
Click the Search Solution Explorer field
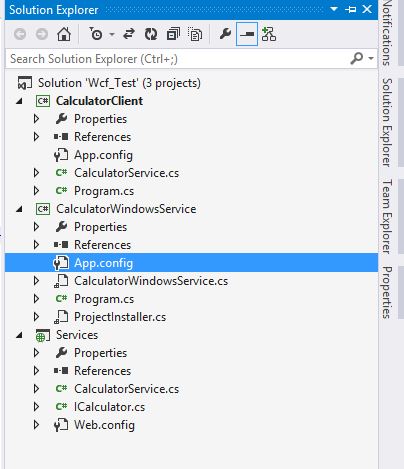(178, 59)
